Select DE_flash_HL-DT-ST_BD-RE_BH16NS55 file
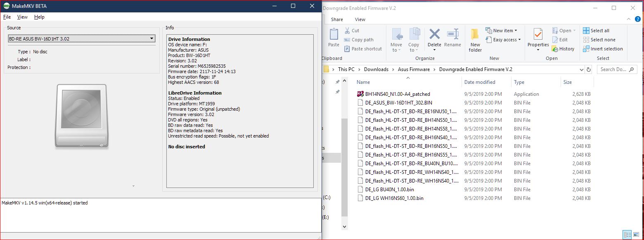The image size is (644, 240). [407, 155]
